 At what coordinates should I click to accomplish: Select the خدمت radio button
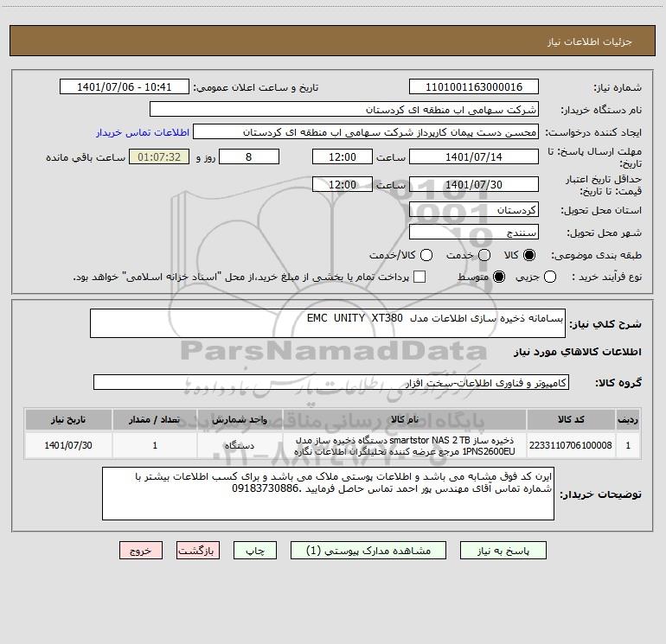click(x=484, y=255)
